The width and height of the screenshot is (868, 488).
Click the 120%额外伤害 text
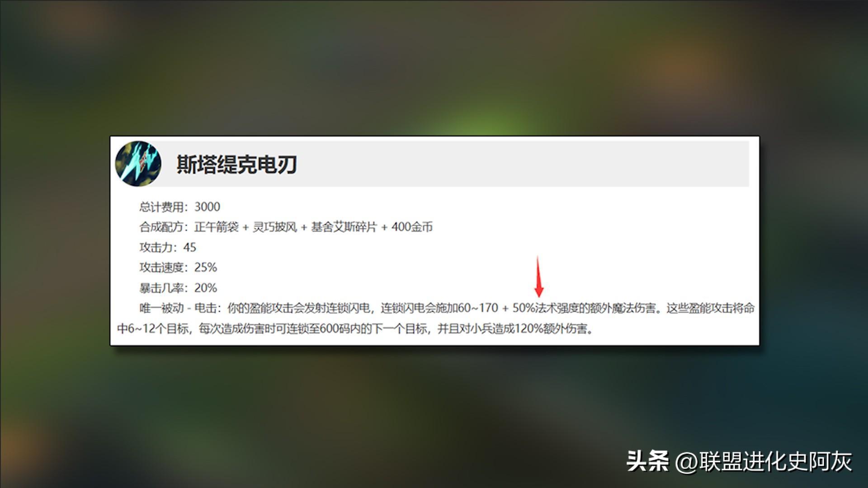551,328
